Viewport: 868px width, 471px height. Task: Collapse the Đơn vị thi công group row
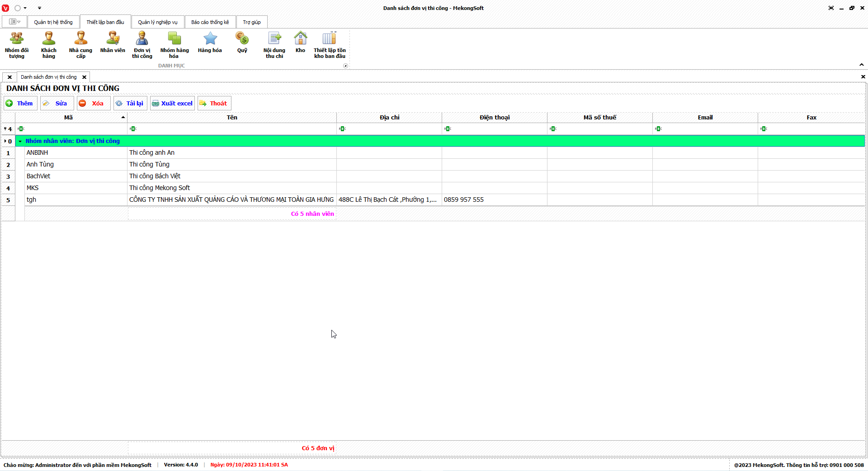tap(20, 141)
